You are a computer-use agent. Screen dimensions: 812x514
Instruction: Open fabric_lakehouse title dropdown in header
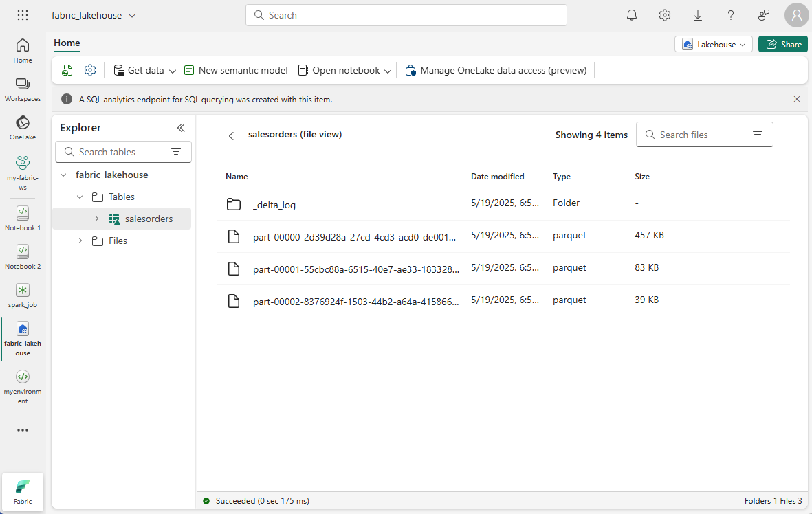pos(132,16)
